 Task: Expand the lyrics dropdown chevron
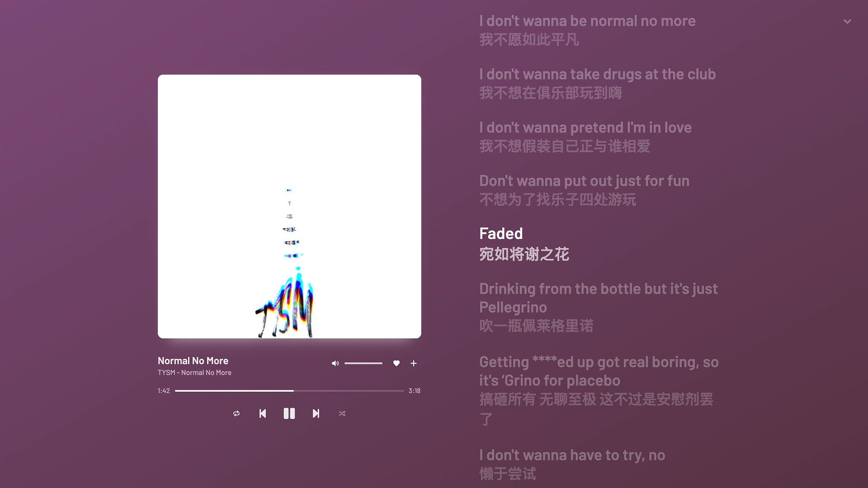(847, 21)
